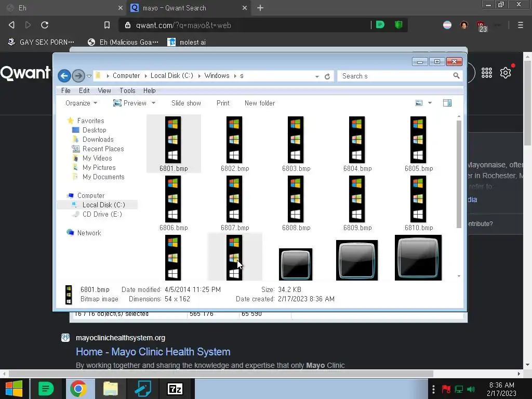The image size is (532, 399).
Task: Click the Preview toolbar button
Action: [x=130, y=103]
